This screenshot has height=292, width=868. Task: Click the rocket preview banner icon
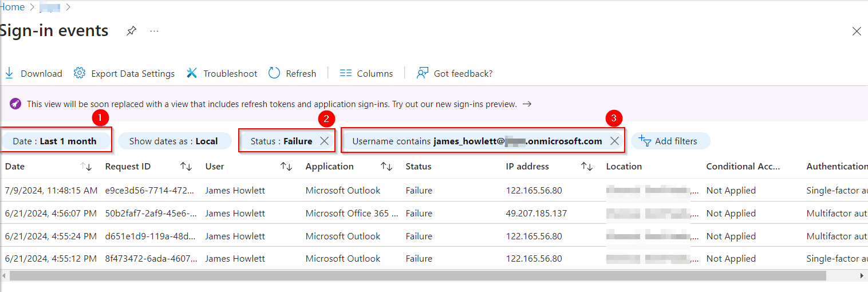click(x=15, y=104)
